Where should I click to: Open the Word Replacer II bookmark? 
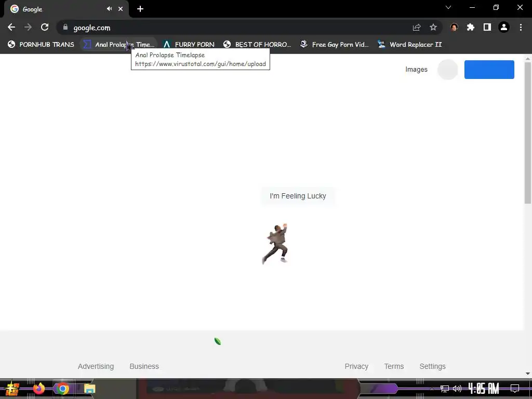[409, 45]
